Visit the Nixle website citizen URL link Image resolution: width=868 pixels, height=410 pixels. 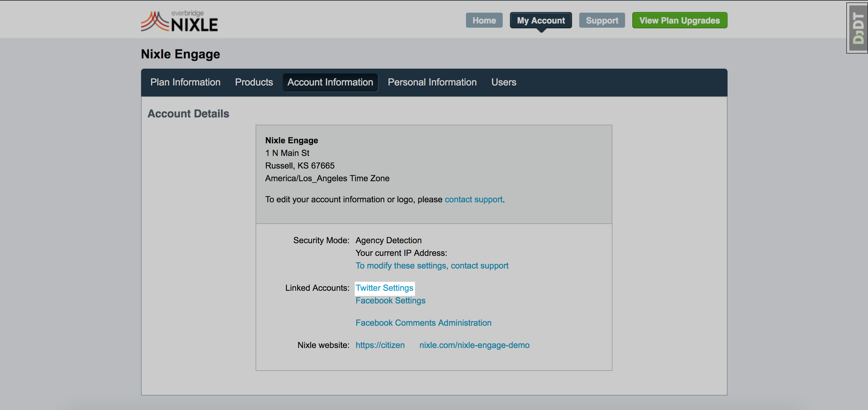(442, 345)
